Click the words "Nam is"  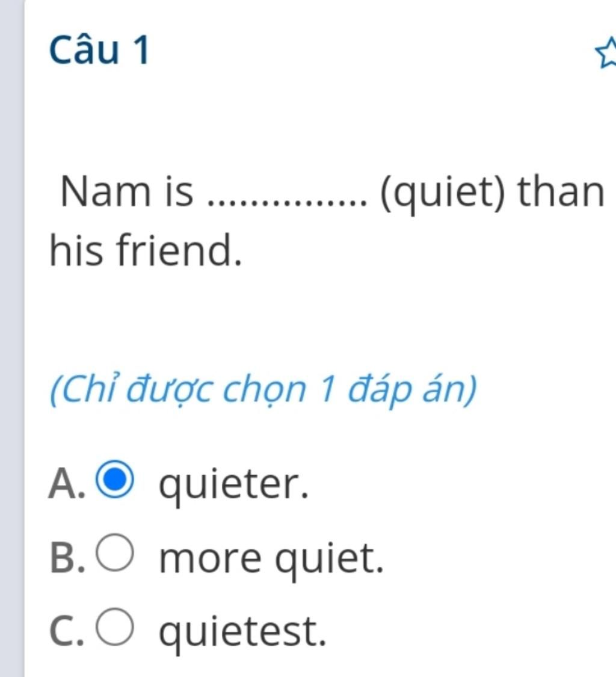click(x=127, y=193)
